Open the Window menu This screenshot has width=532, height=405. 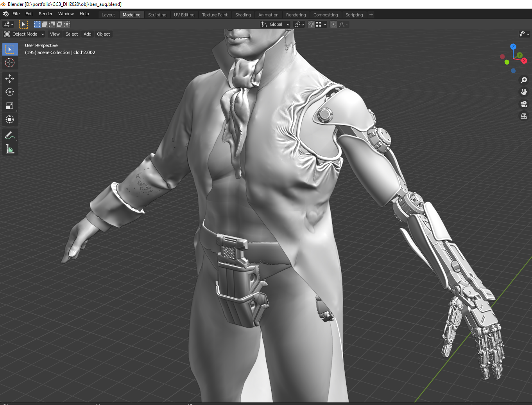66,14
